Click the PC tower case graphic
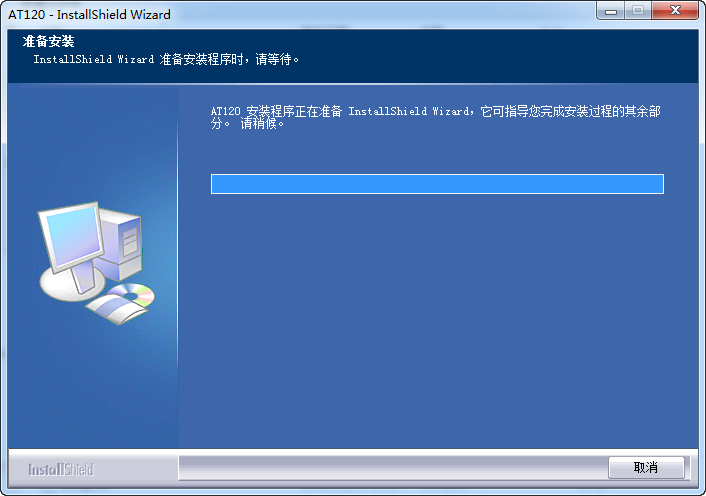This screenshot has width=706, height=496. pos(121,244)
